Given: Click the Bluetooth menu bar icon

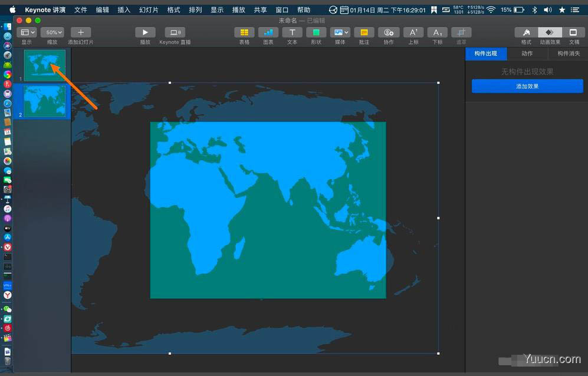Looking at the screenshot, I should pos(535,10).
